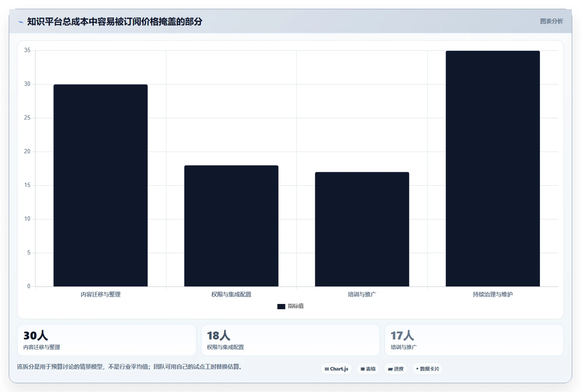Select the 培训与推广 bar in chart
Screen dimensions: 581x392
coord(362,229)
